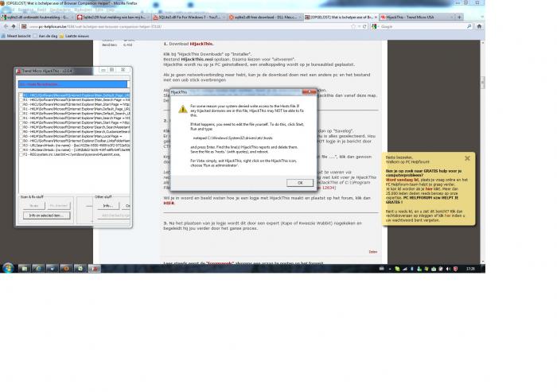Screen dimensions: 557x392
Task: Switch to the 'HijackThis - Trend Micro USA' tab
Action: click(416, 17)
